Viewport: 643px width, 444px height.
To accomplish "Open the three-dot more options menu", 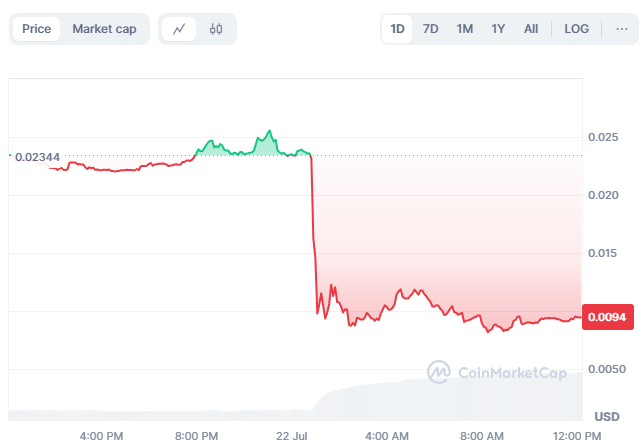I will 621,29.
